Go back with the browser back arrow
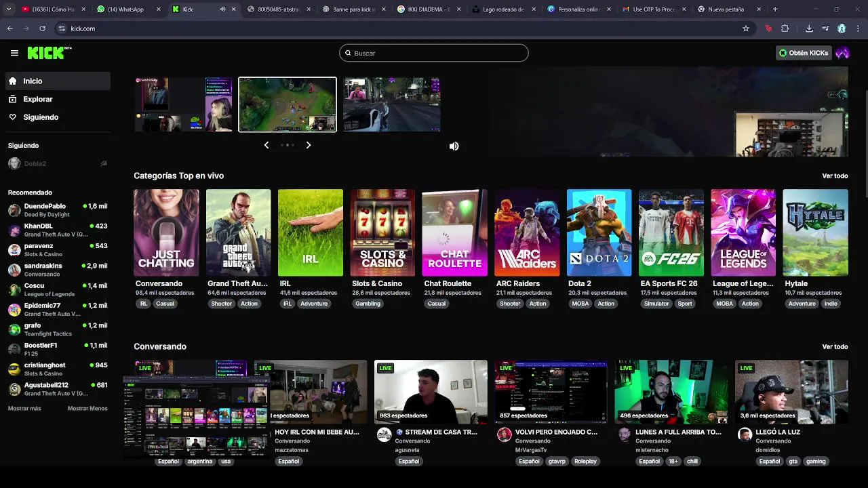The width and height of the screenshot is (868, 488). click(10, 28)
